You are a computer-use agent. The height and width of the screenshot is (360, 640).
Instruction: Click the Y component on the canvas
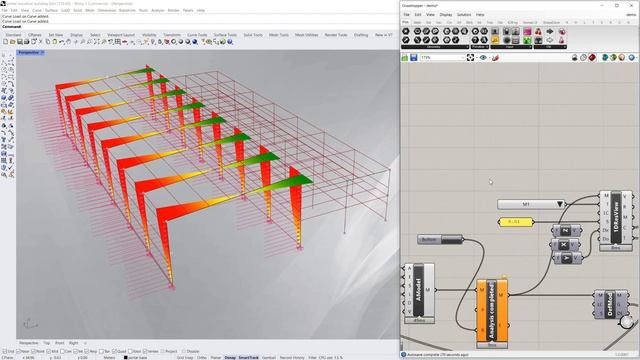pos(567,258)
